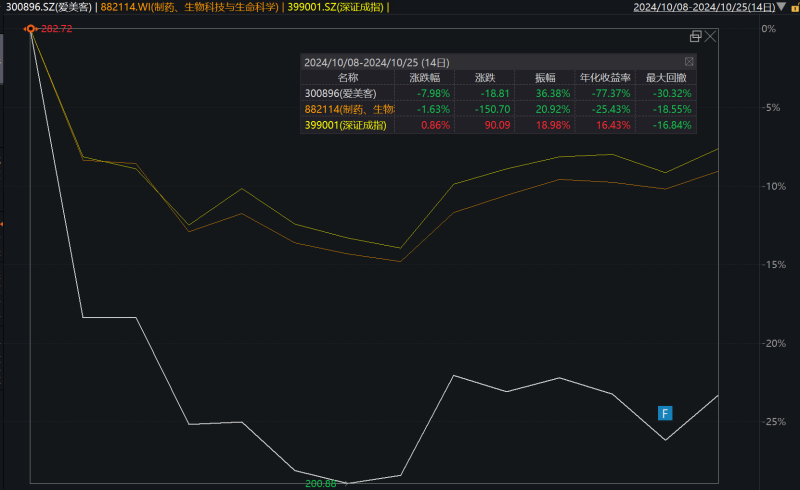
Task: Close the statistics table popup
Action: 689,62
